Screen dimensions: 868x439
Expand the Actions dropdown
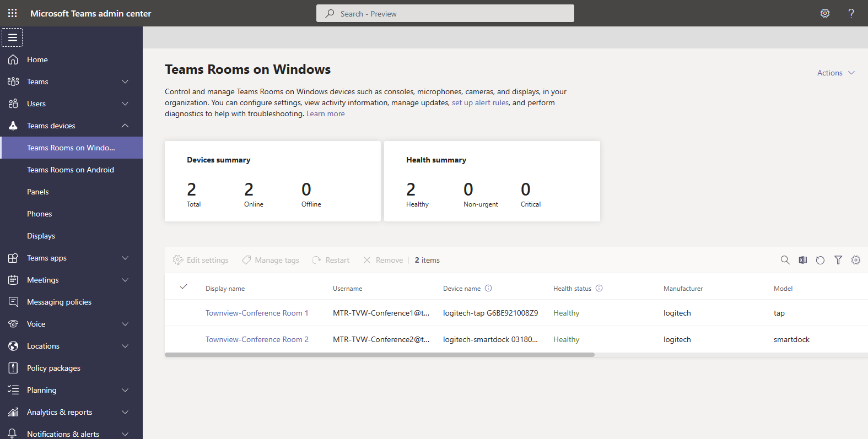click(x=835, y=73)
